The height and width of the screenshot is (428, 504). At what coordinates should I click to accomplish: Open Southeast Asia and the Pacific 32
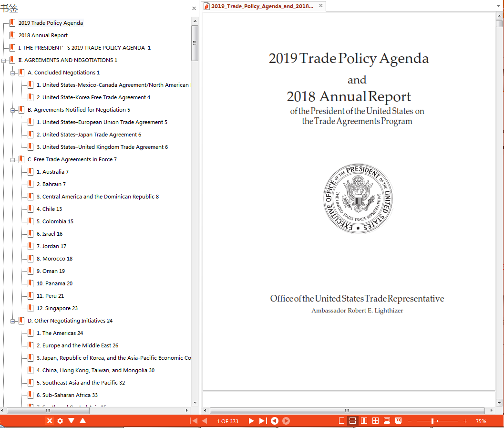[81, 383]
